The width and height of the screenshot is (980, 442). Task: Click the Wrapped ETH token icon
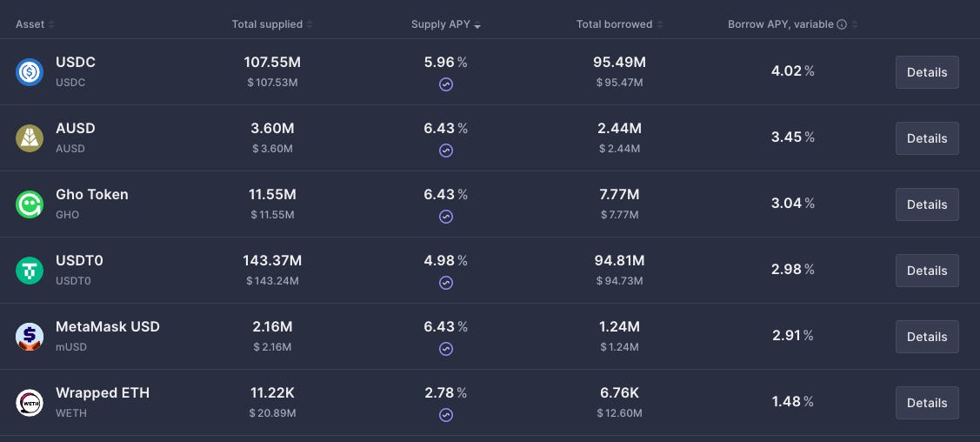pyautogui.click(x=30, y=403)
